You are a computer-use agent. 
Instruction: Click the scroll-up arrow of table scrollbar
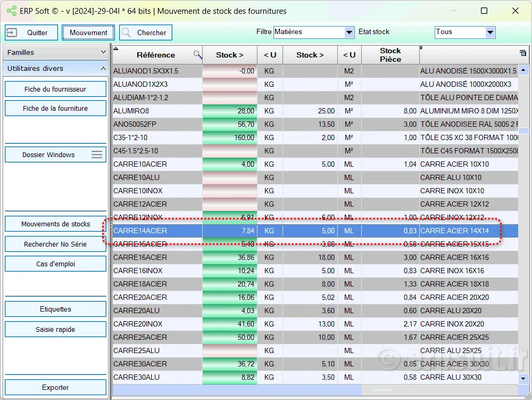[x=524, y=69]
